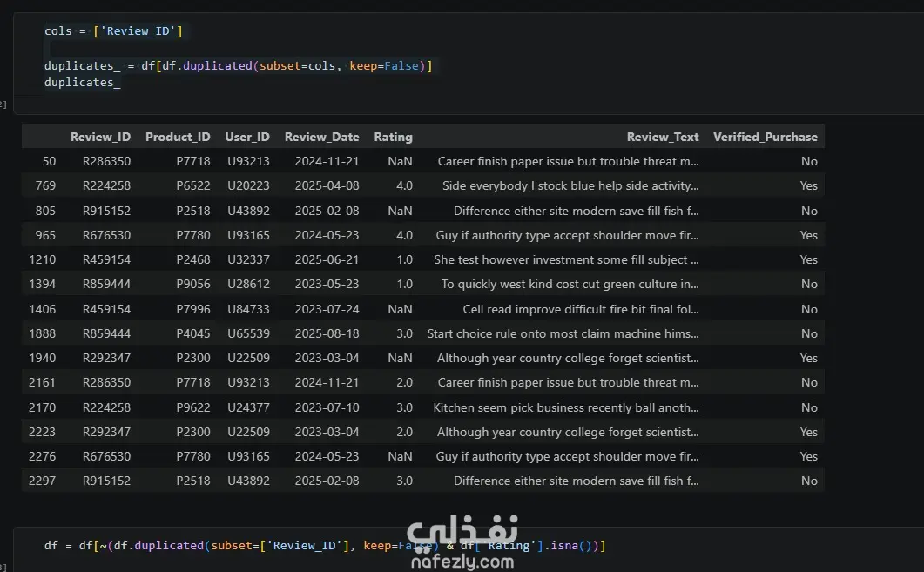Click the Rating column header
924x572 pixels.
[x=393, y=137]
